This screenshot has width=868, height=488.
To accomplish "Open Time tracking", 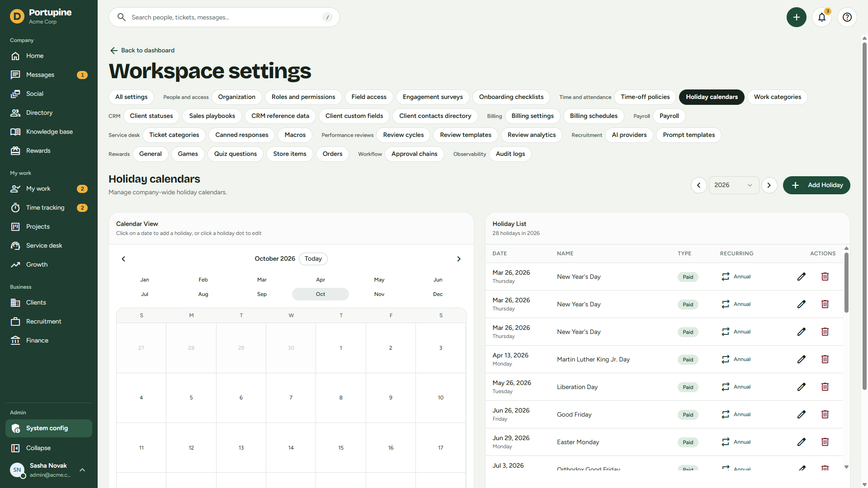I will point(49,207).
